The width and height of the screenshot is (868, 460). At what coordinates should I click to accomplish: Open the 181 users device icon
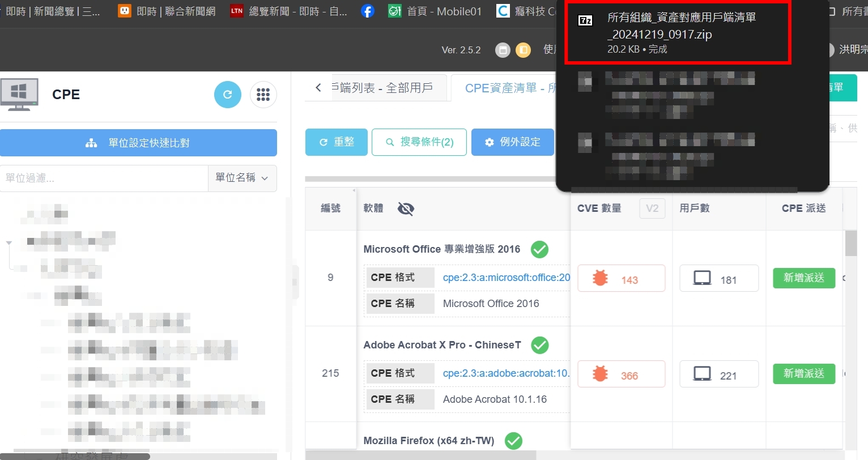702,278
